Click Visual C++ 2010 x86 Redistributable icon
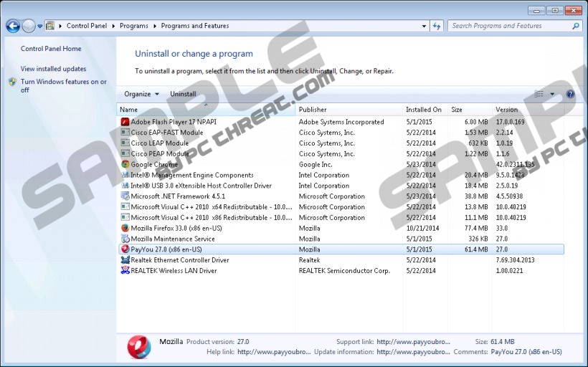 [125, 217]
